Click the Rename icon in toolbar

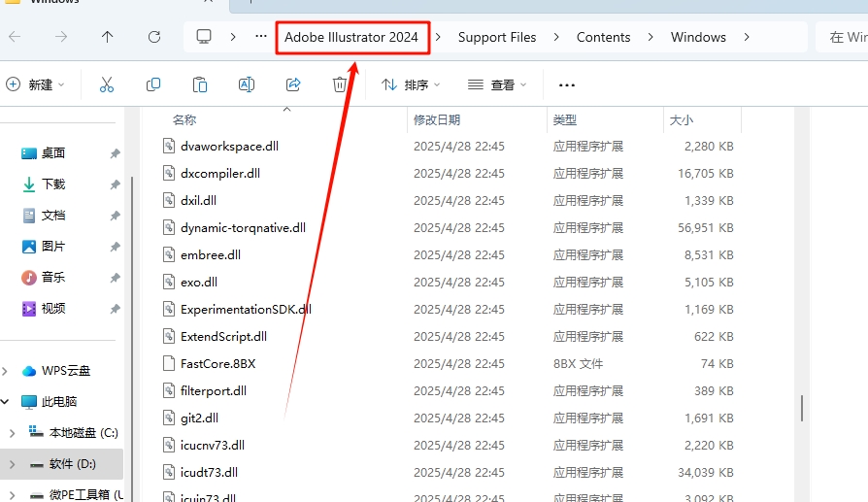click(x=247, y=84)
